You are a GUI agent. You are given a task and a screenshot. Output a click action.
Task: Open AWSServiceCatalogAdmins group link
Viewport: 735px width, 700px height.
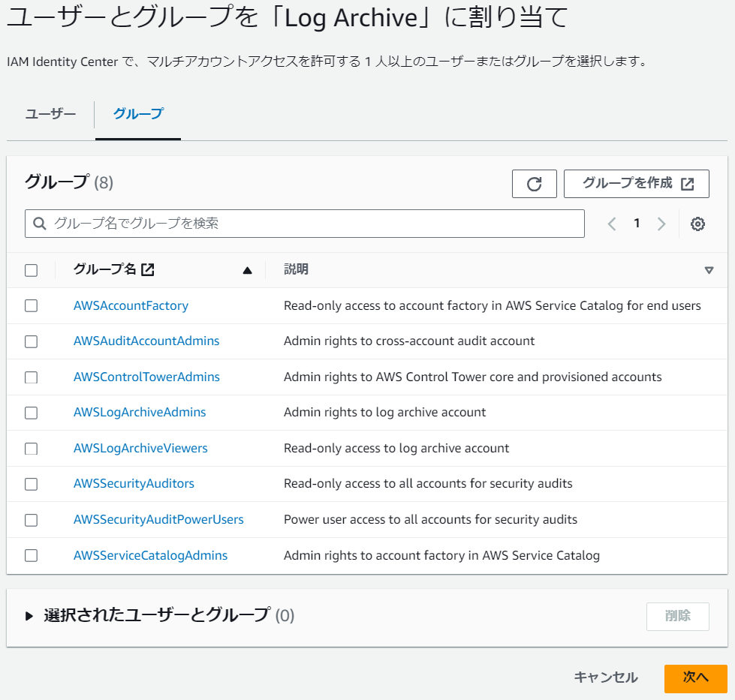tap(150, 556)
